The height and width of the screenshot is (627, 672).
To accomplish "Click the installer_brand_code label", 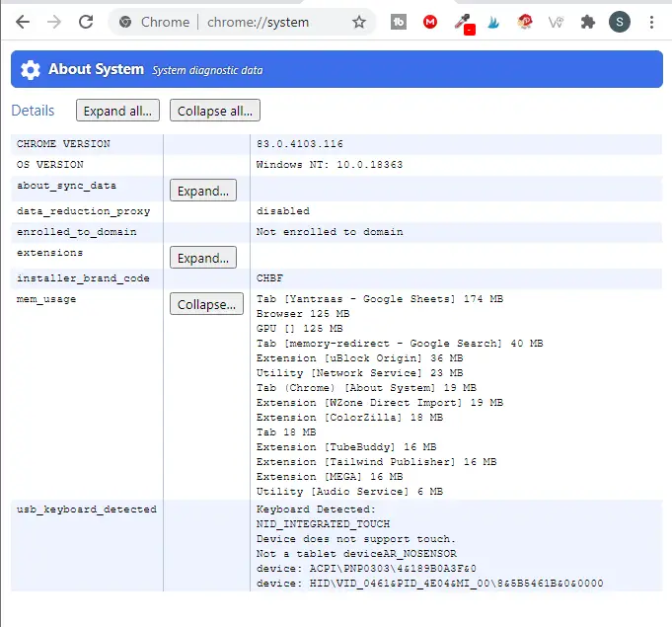I will click(83, 278).
